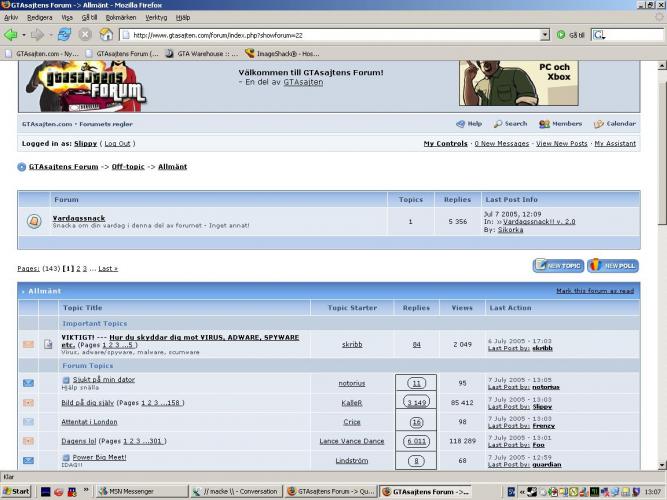Open My Controls
The width and height of the screenshot is (667, 500).
[445, 144]
